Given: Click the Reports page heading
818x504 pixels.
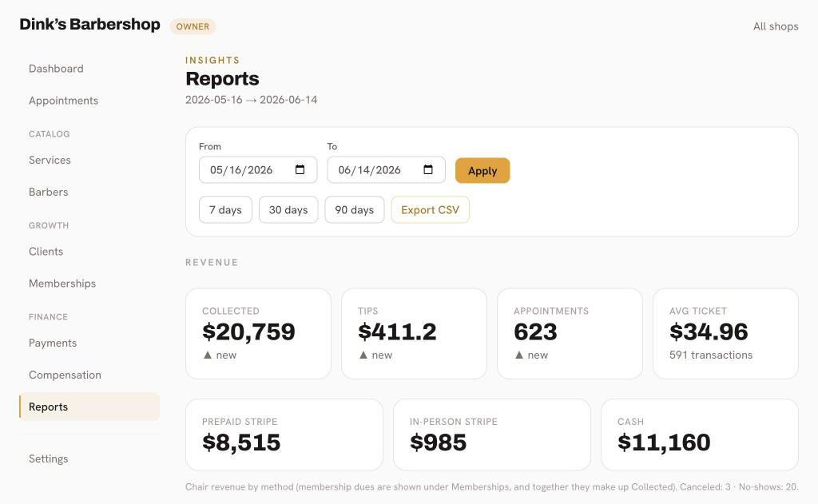Looking at the screenshot, I should coord(222,78).
